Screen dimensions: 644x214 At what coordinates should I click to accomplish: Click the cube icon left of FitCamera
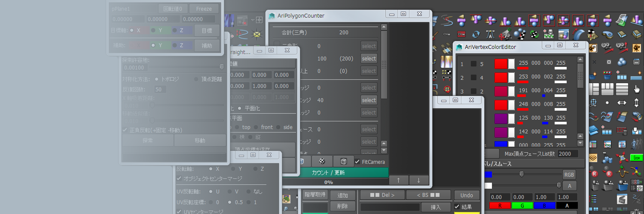343,162
